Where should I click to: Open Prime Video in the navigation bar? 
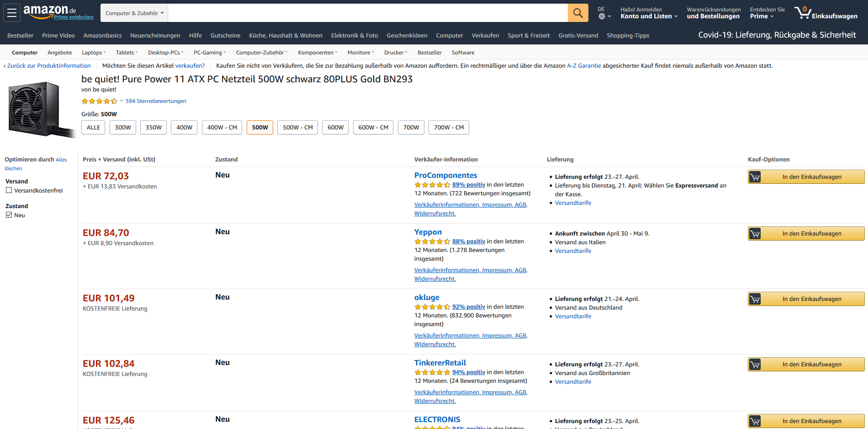click(58, 35)
